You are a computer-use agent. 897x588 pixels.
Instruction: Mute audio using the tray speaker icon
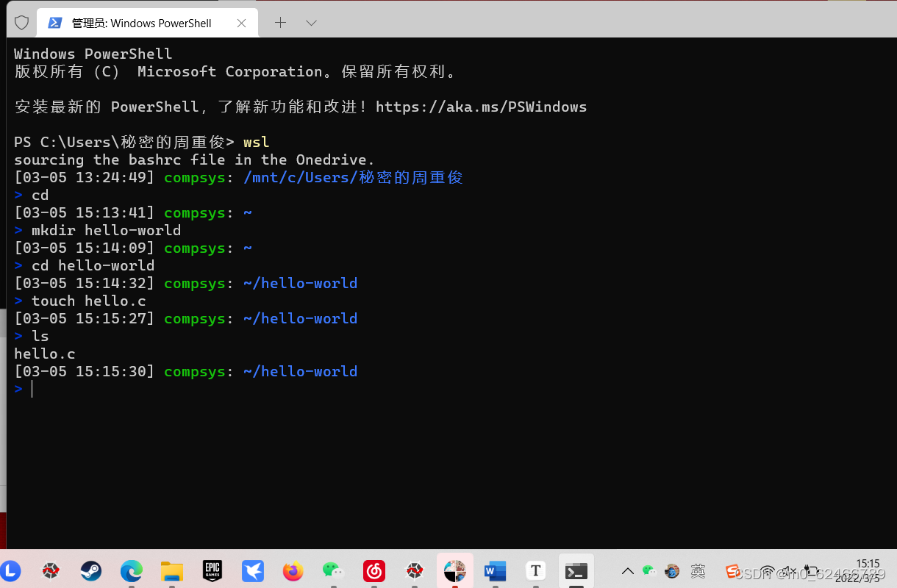click(791, 570)
